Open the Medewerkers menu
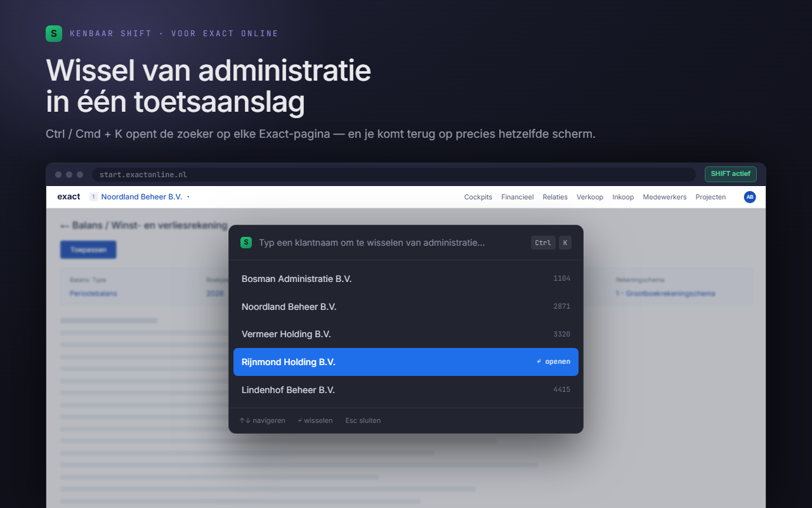This screenshot has height=508, width=812. [665, 197]
